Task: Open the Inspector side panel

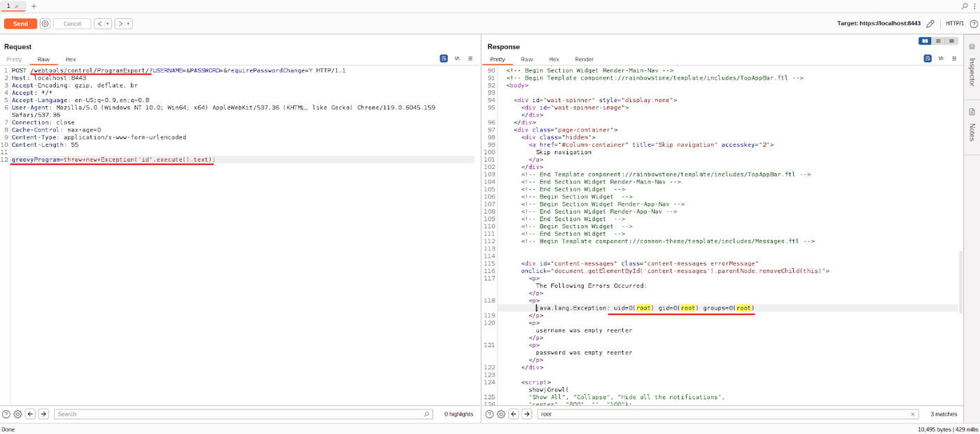Action: pyautogui.click(x=972, y=64)
